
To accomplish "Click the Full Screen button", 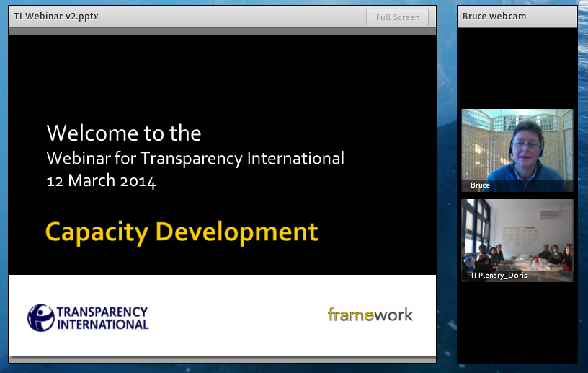I will coord(397,17).
